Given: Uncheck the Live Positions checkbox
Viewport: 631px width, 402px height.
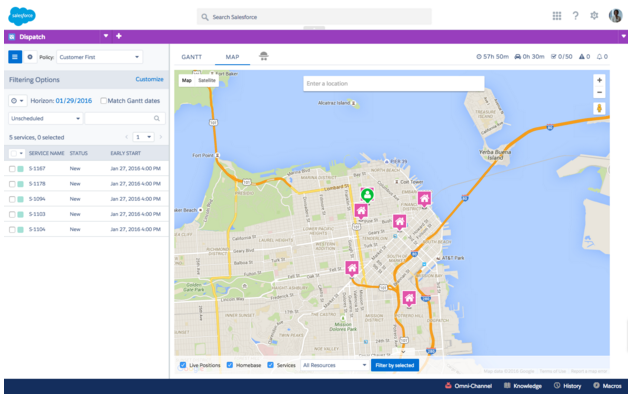Looking at the screenshot, I should (x=183, y=365).
